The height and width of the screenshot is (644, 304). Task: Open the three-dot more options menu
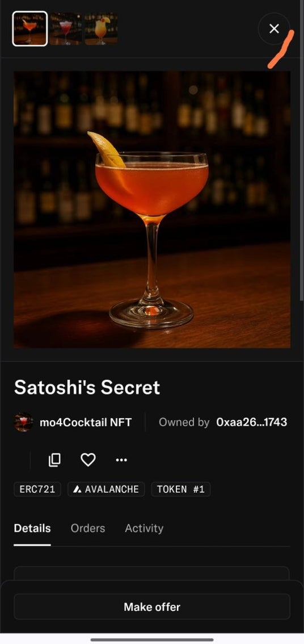pos(121,460)
